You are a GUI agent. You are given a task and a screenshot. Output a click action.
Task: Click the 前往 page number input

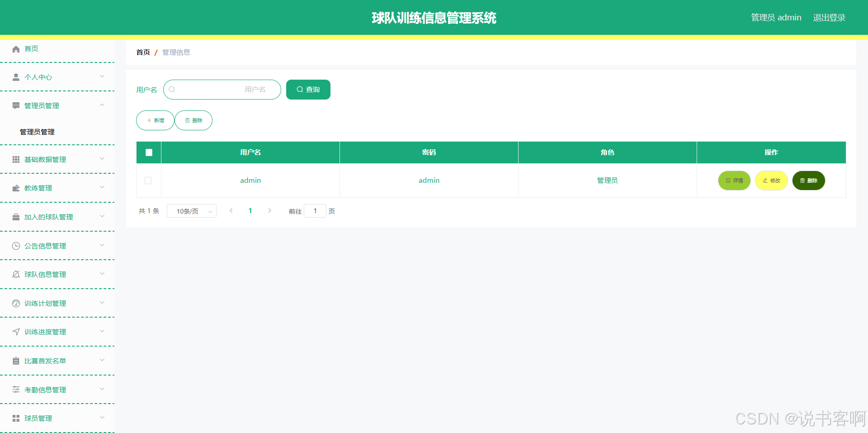315,211
